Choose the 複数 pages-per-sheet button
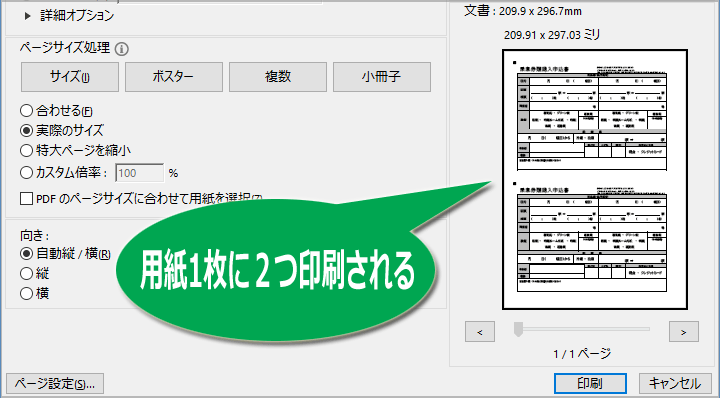Screen dimensions: 720x398 point(278,77)
